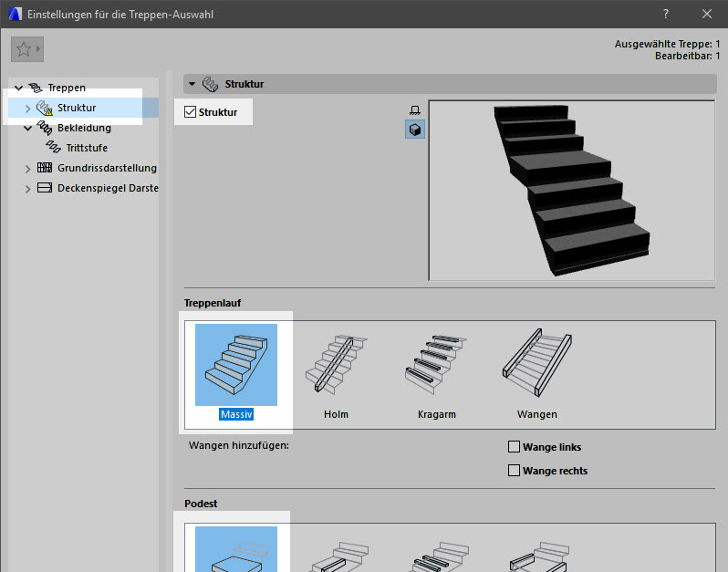Click the 3D stair preview image
Screen dimensions: 728x572
pos(571,191)
